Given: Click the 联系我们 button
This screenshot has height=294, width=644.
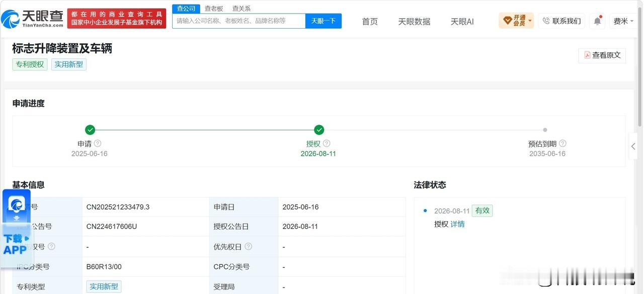Looking at the screenshot, I should 561,21.
